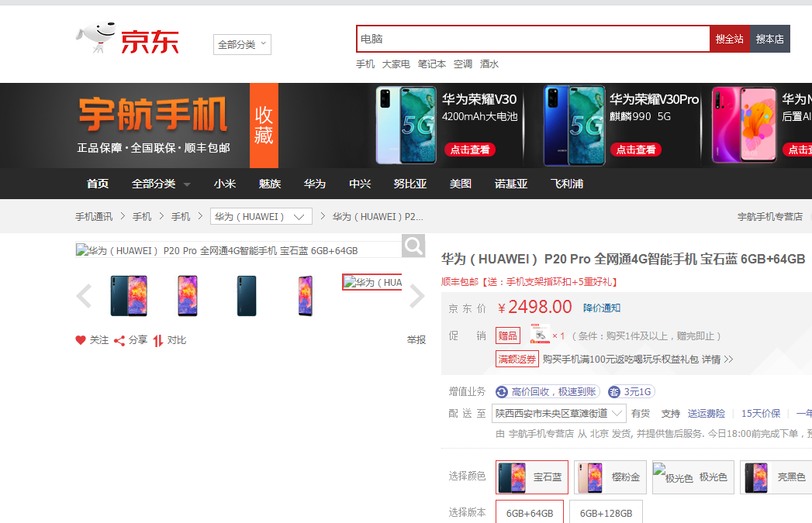Open the 华为（HUAWEI） breadcrumb dropdown
This screenshot has width=812, height=523.
pos(261,216)
